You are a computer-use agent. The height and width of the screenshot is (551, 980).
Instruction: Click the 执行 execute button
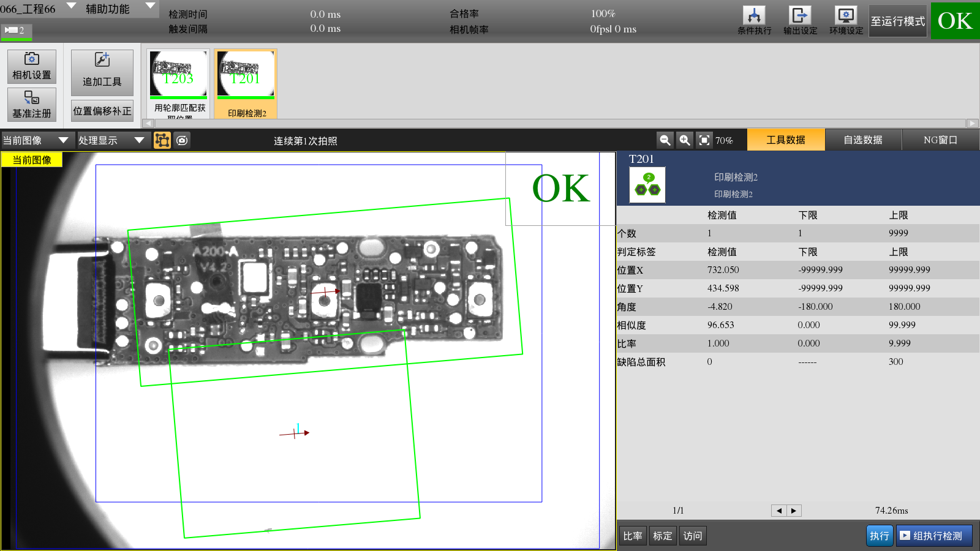point(879,536)
